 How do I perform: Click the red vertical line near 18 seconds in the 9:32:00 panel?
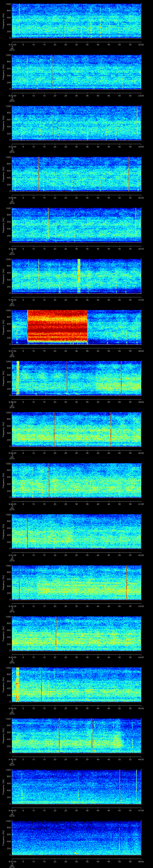point(52,72)
